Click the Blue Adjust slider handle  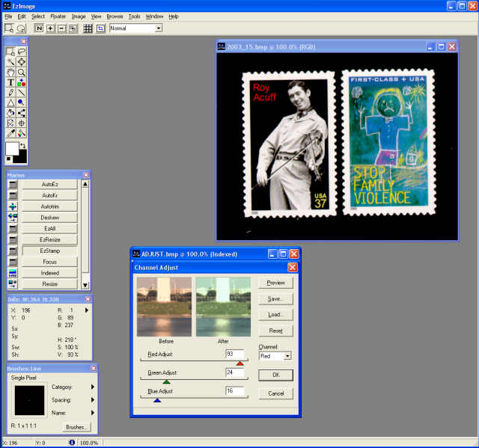click(x=157, y=400)
